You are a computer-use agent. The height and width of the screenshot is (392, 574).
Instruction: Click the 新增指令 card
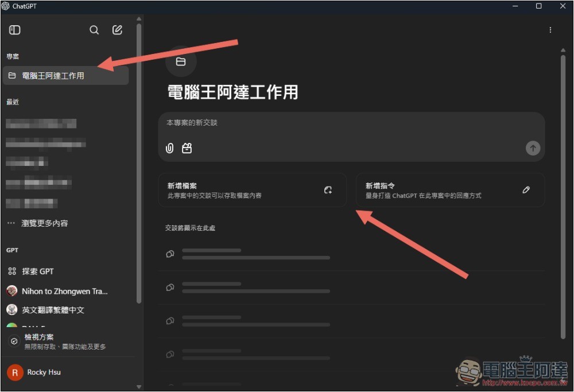pyautogui.click(x=450, y=190)
